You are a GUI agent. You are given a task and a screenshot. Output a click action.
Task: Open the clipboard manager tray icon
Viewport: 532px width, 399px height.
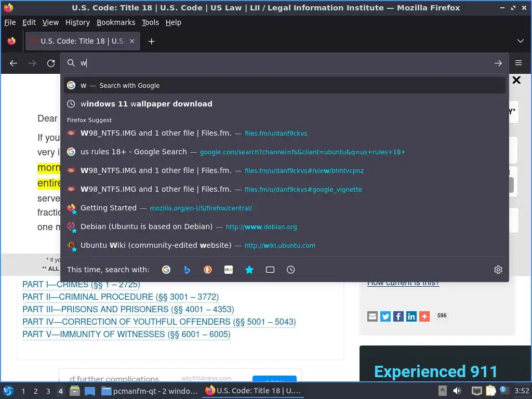click(490, 391)
